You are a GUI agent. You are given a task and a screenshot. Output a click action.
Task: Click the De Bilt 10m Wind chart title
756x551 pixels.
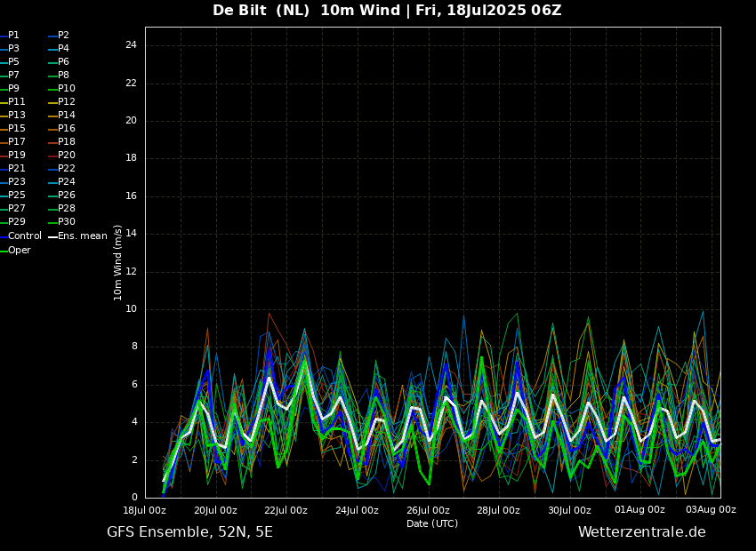(387, 11)
